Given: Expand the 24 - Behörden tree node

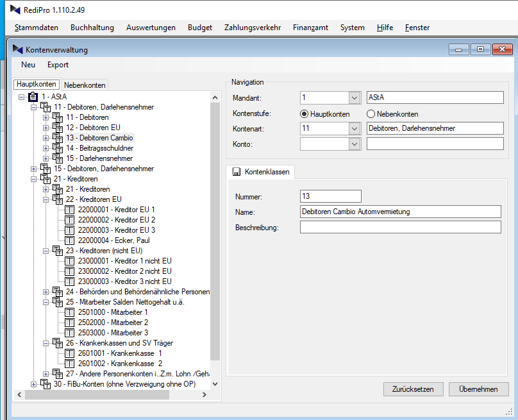Looking at the screenshot, I should point(46,292).
